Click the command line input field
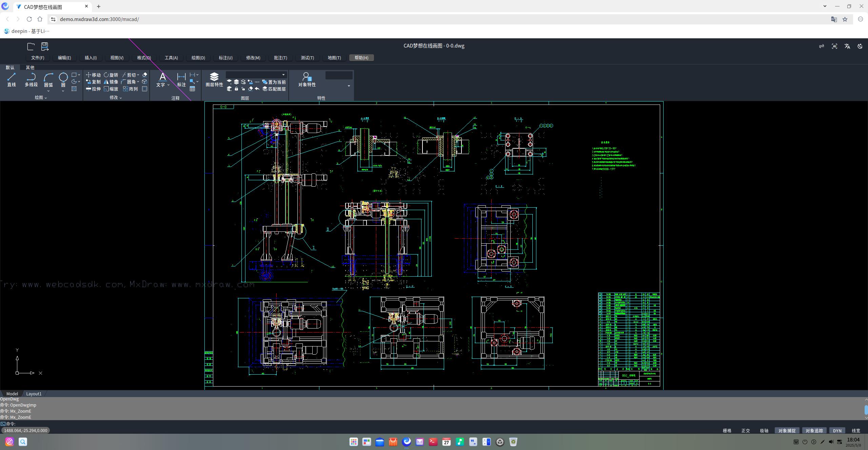The width and height of the screenshot is (868, 450). point(434,424)
